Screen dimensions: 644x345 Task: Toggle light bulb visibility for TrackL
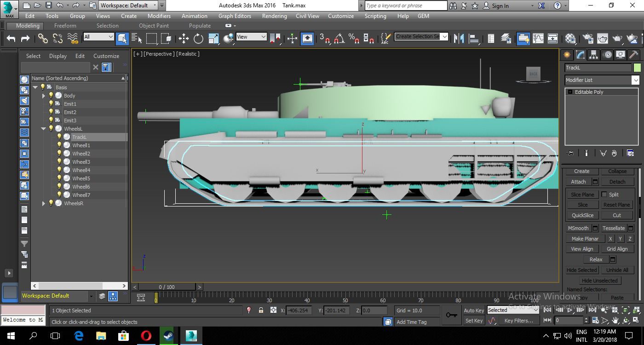[59, 137]
